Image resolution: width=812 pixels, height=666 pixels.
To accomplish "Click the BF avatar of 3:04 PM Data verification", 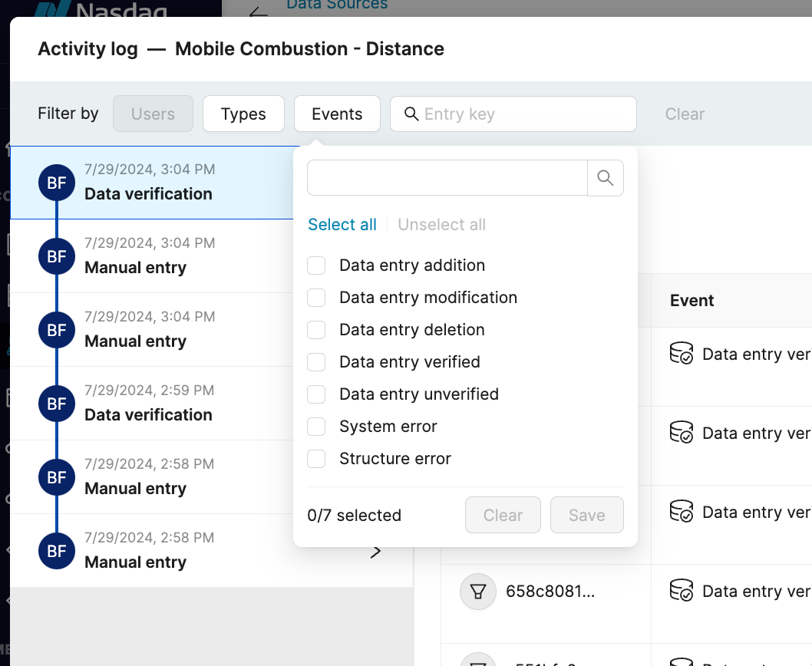I will [57, 183].
